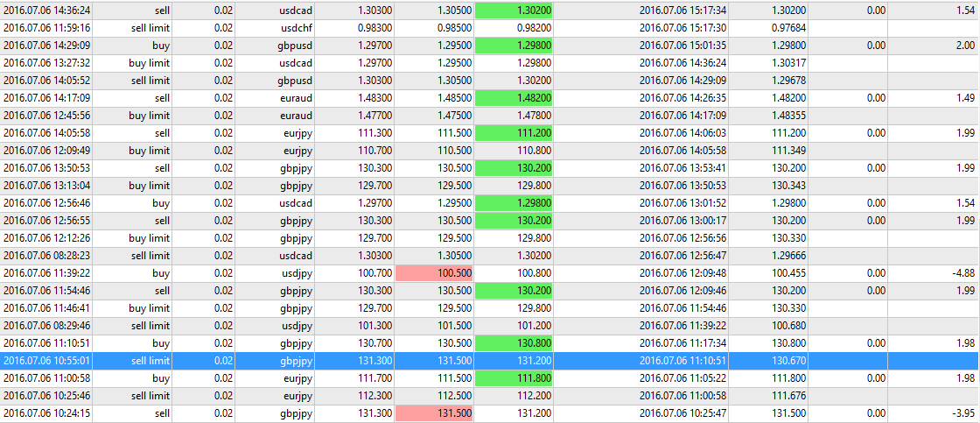Click the price value 130.670
Viewport: 980px width, 423px height.
[x=788, y=361]
